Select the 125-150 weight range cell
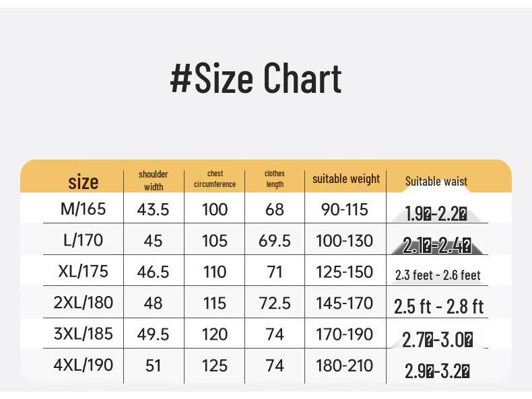Screen dimensions: 532x399 (x=344, y=272)
